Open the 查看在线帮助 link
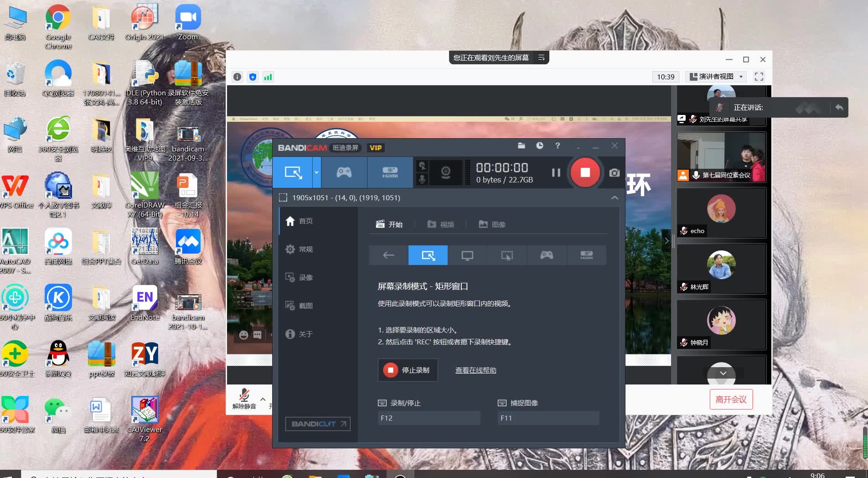This screenshot has width=868, height=478. 475,370
